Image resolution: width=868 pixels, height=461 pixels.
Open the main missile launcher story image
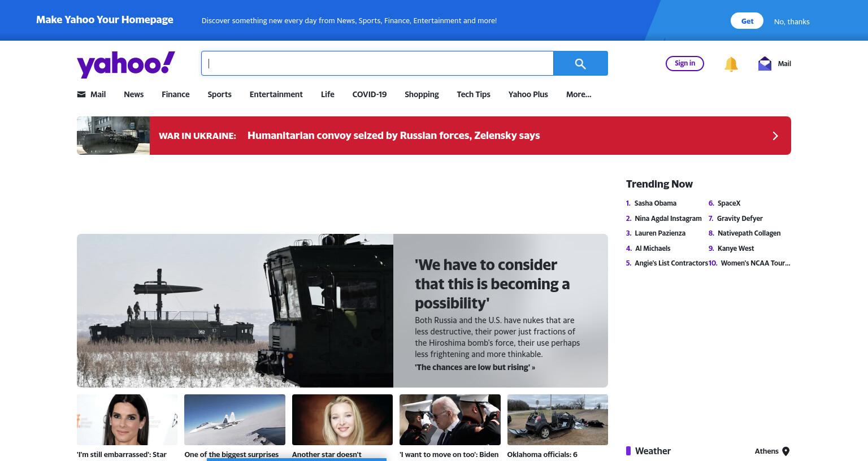pos(235,311)
